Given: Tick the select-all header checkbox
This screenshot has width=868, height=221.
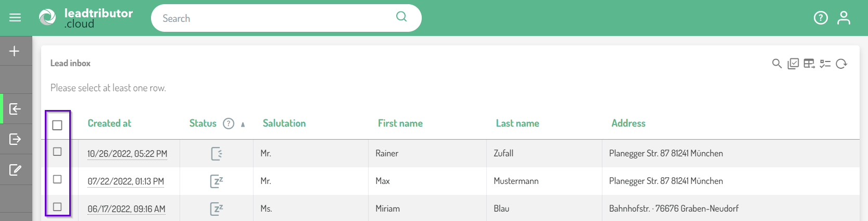Looking at the screenshot, I should pyautogui.click(x=57, y=125).
